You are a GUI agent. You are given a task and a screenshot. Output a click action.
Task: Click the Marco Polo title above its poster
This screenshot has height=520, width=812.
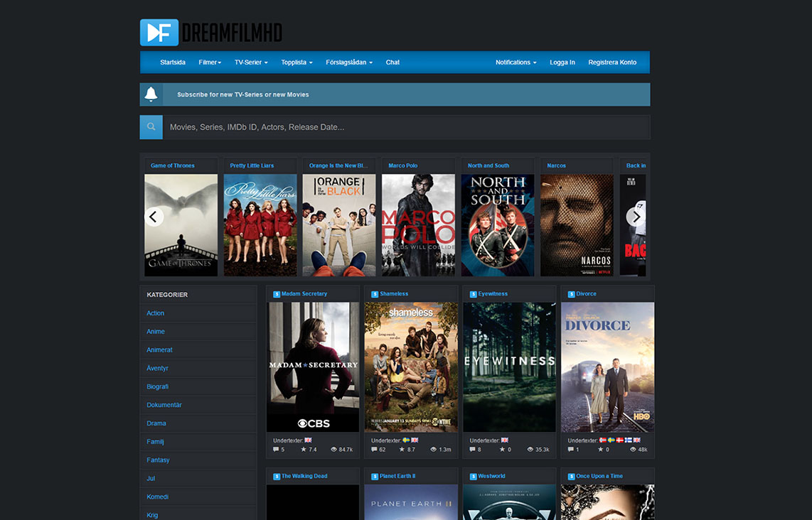403,166
